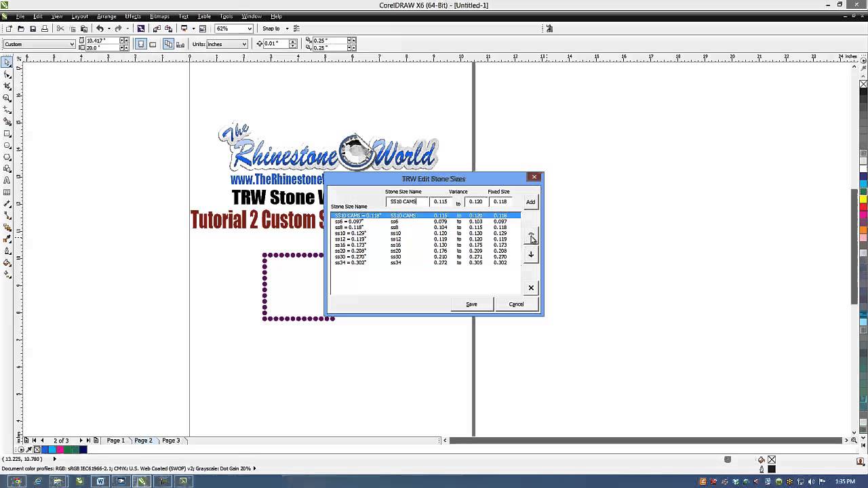The width and height of the screenshot is (868, 488).
Task: Expand the Undo history dropdown arrow
Action: click(x=108, y=28)
